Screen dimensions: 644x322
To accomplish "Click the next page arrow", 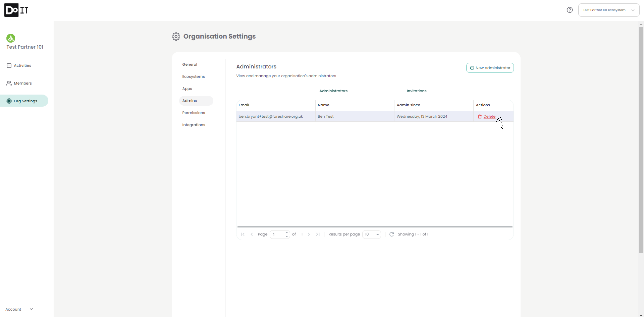I will click(x=309, y=234).
